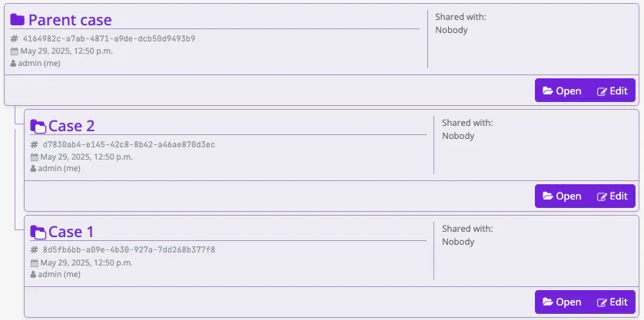Select the Case 2 UUID text

(129, 144)
